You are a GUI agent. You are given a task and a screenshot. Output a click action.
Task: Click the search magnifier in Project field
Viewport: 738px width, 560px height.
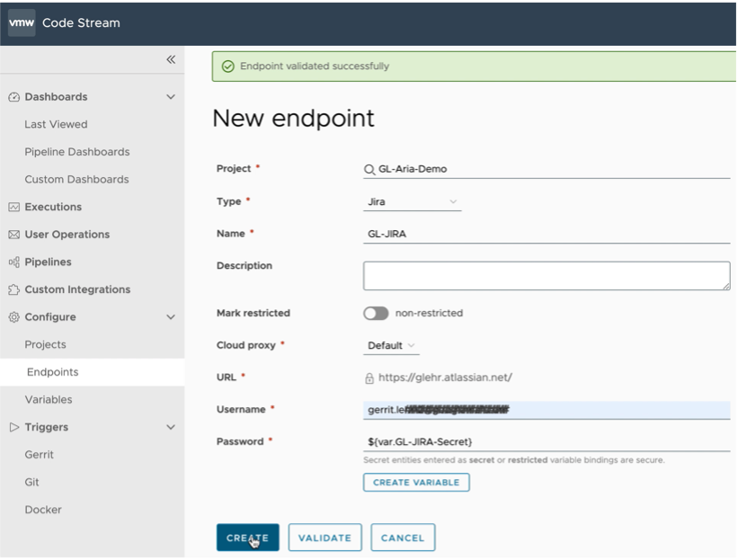click(369, 169)
